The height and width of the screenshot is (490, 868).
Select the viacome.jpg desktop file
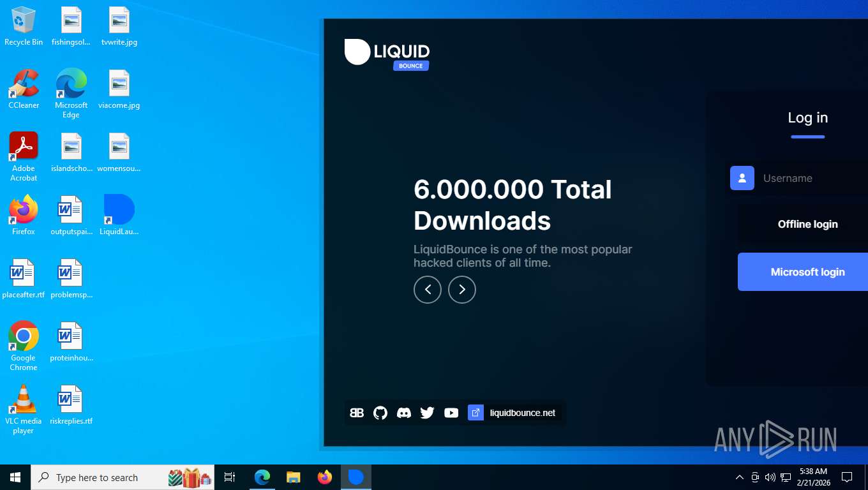tap(119, 89)
